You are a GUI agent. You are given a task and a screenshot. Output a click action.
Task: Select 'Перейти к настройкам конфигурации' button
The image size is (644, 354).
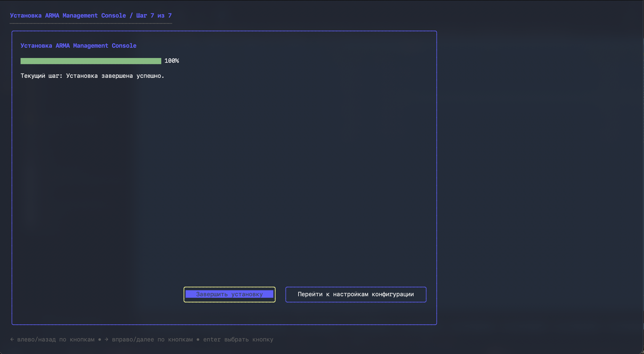click(x=356, y=294)
